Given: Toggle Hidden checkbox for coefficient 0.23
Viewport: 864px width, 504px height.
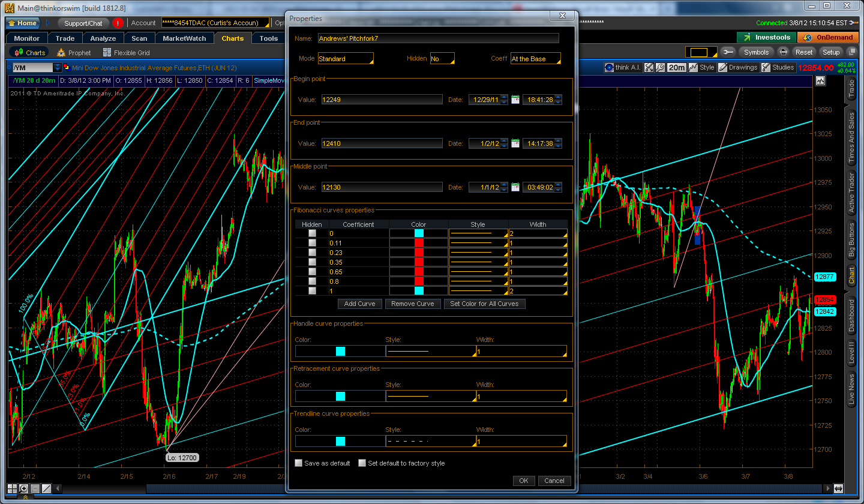Looking at the screenshot, I should 311,253.
